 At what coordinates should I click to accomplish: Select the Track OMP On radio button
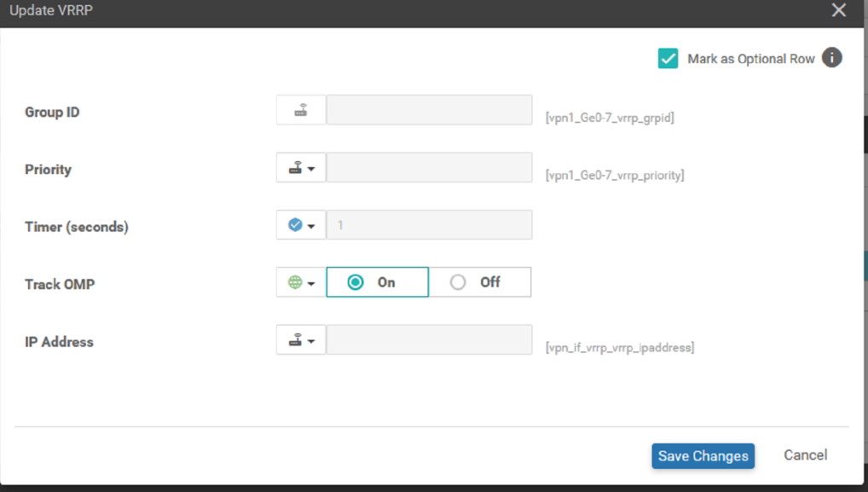tap(377, 282)
